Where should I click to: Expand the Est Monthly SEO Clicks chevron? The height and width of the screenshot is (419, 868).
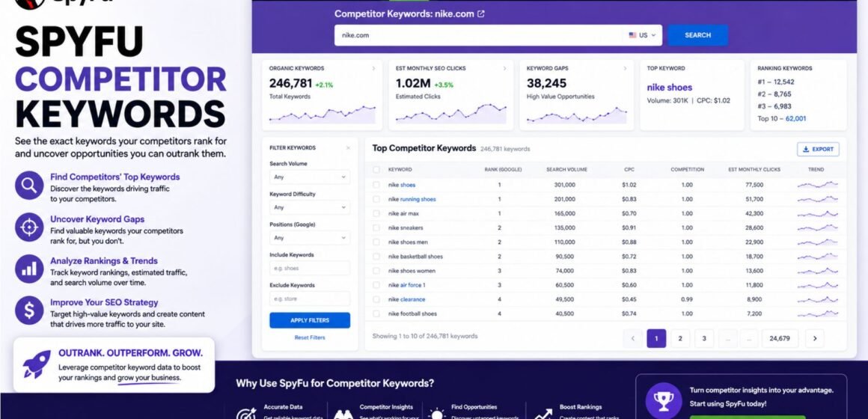click(x=504, y=69)
